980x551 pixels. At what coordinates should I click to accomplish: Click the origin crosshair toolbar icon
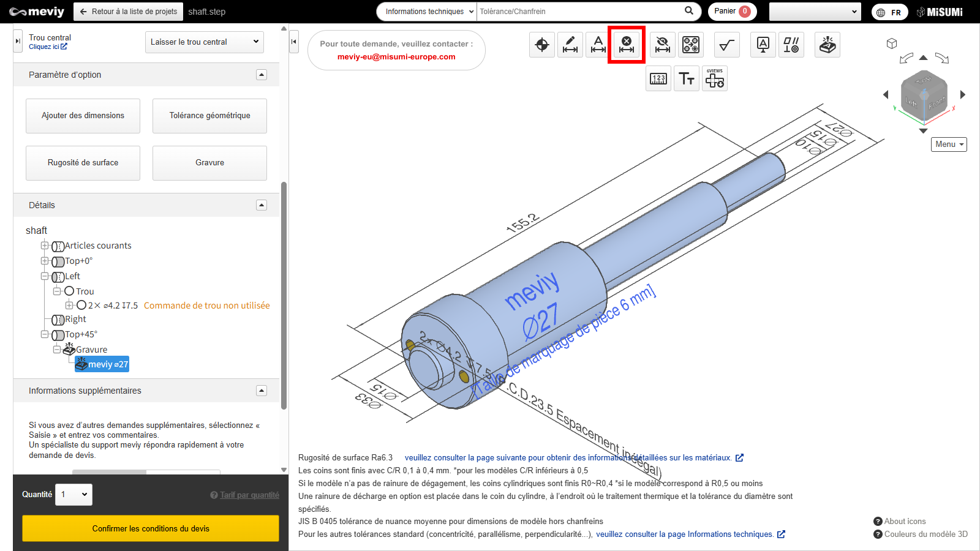click(x=542, y=45)
